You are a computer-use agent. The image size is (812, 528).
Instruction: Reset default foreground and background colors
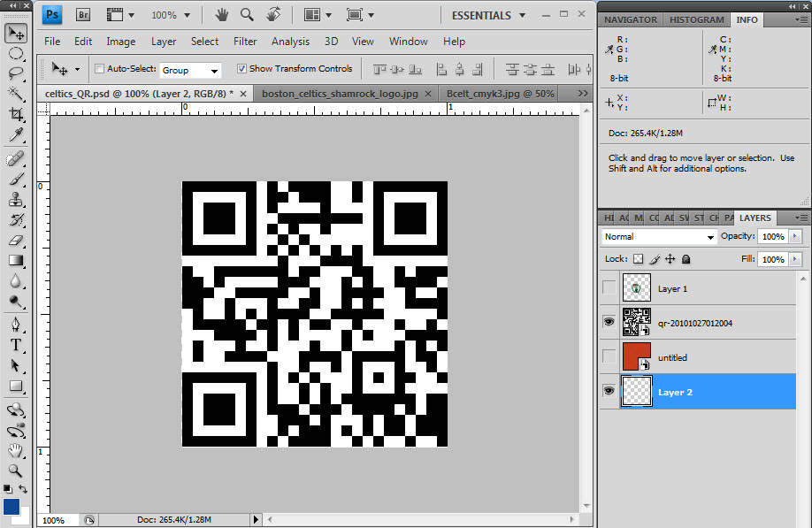[x=7, y=489]
